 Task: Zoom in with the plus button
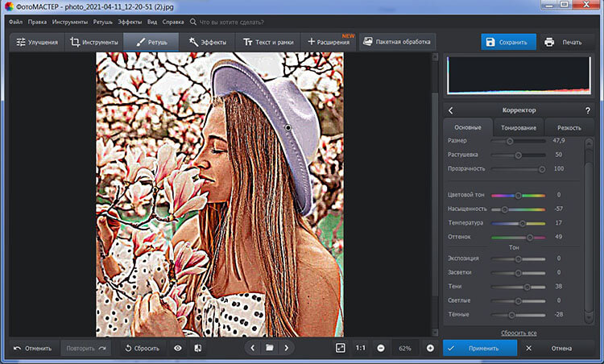[x=430, y=348]
